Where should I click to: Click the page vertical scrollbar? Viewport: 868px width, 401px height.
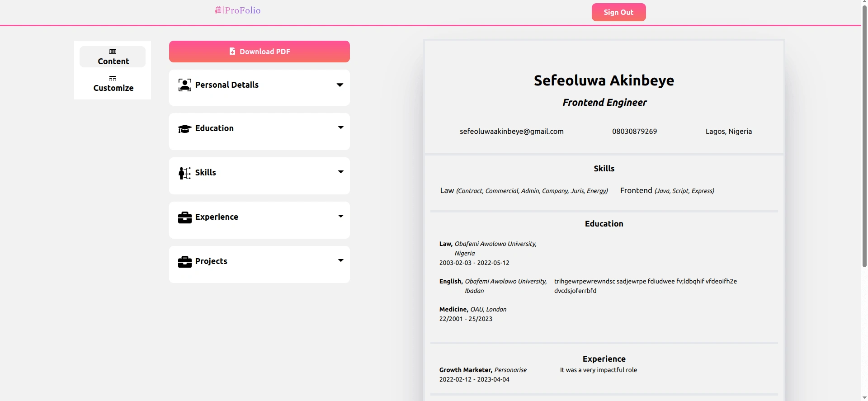[864, 136]
